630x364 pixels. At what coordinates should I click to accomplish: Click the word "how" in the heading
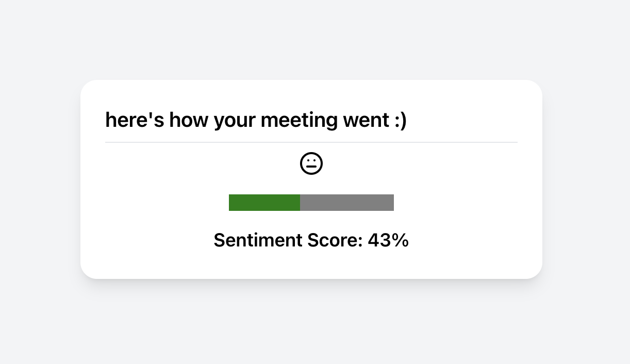[188, 121]
